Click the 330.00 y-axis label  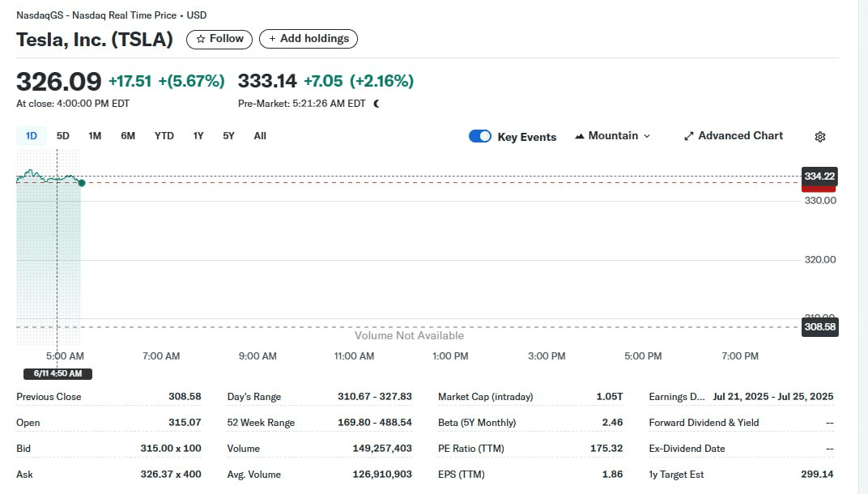[x=820, y=201]
